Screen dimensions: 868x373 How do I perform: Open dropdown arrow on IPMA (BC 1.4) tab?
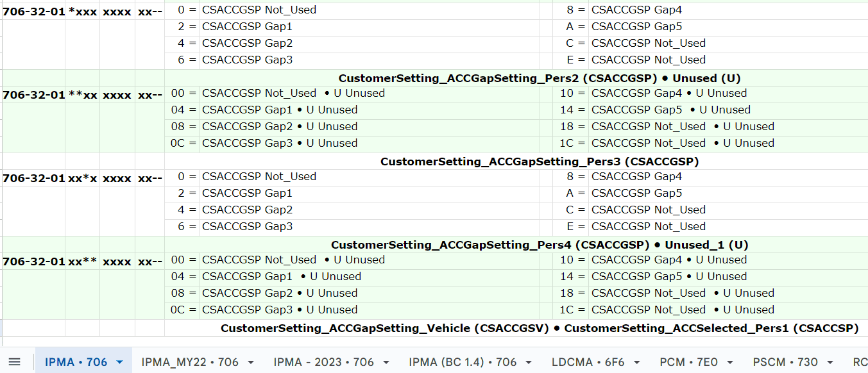(529, 362)
